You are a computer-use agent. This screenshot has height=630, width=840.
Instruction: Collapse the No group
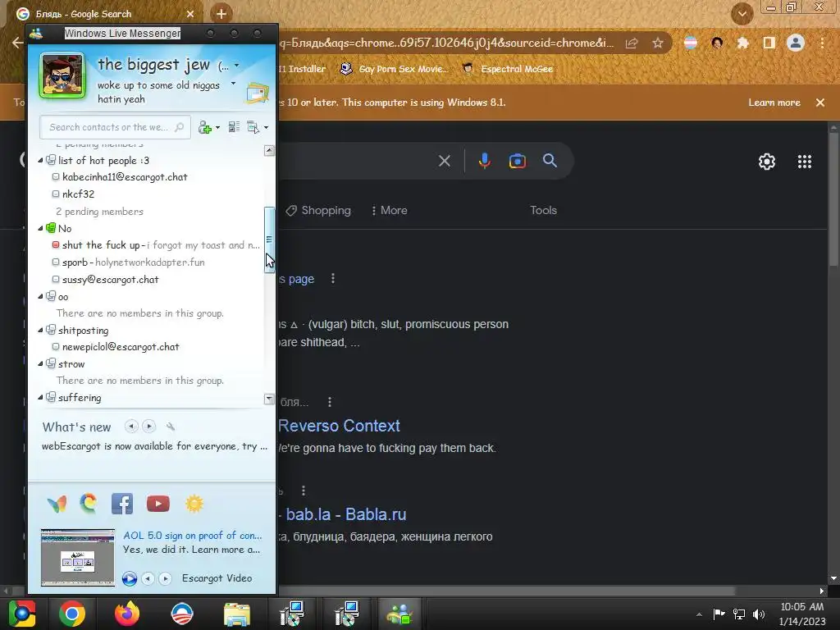tap(40, 228)
